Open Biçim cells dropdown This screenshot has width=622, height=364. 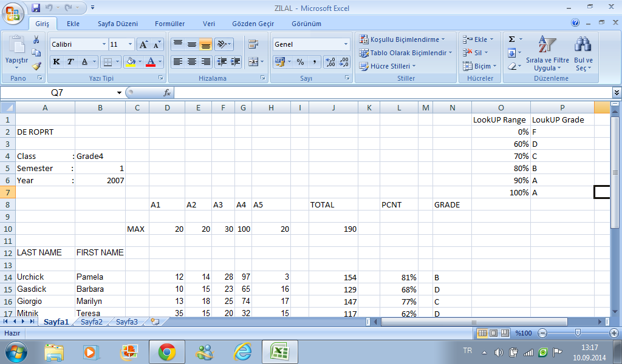click(480, 66)
